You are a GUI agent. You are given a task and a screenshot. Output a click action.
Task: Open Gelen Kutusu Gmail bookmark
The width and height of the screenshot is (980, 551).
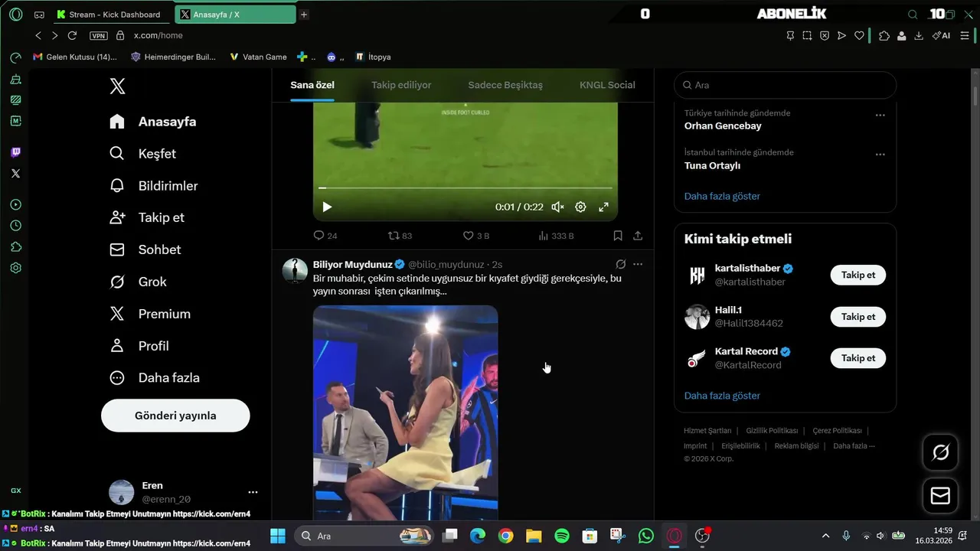(75, 57)
